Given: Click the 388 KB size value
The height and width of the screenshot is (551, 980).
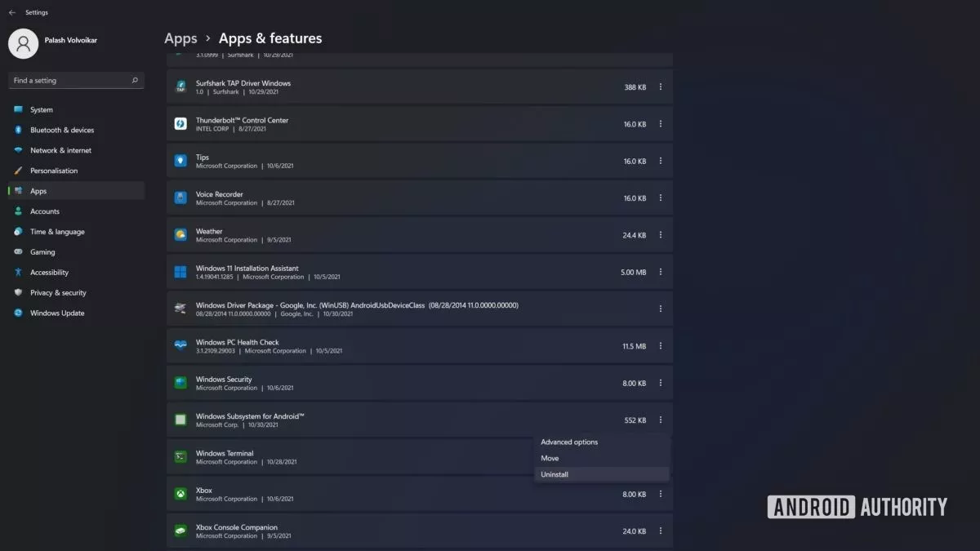Looking at the screenshot, I should (x=635, y=87).
